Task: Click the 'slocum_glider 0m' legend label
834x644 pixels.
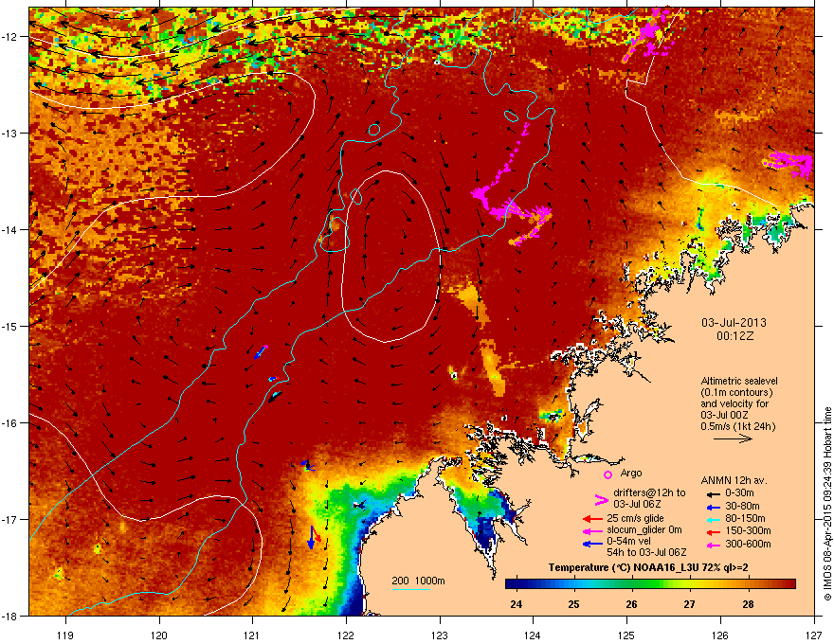Action: (644, 530)
